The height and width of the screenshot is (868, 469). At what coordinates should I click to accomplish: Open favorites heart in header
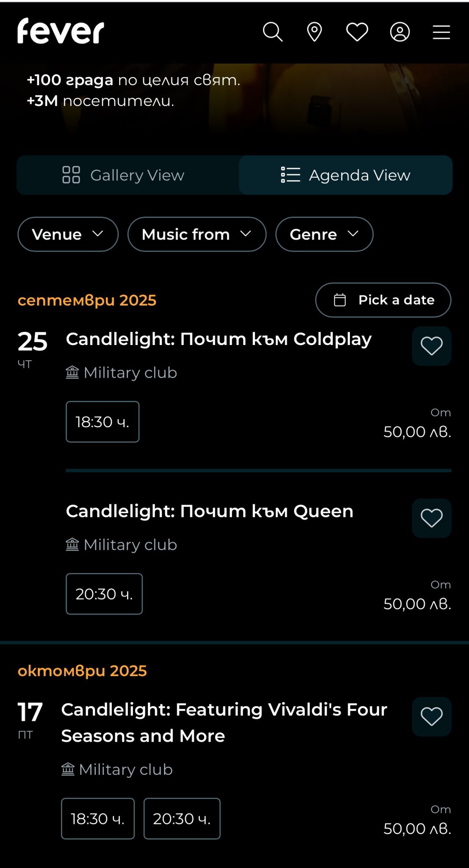click(357, 32)
